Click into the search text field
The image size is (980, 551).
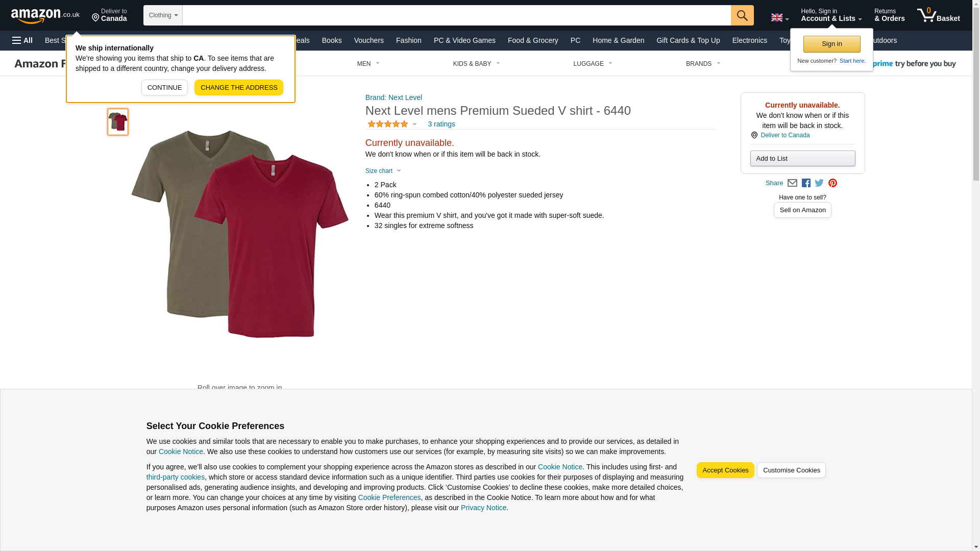pos(456,15)
